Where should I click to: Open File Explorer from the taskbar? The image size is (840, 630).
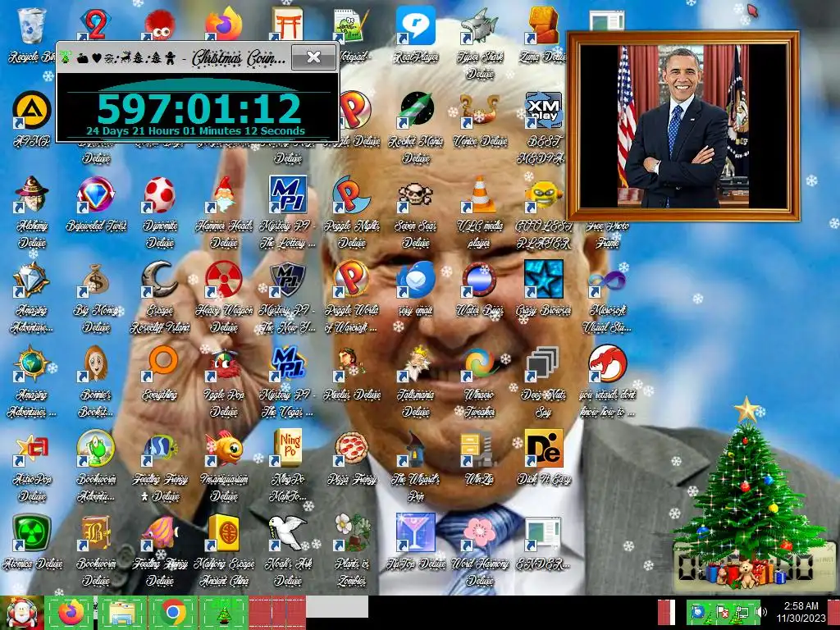point(121,612)
